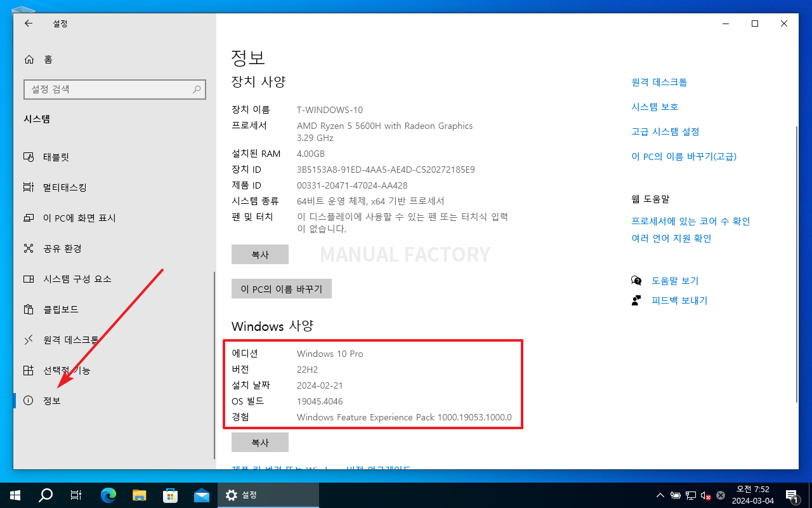812x508 pixels.
Task: Select device name T-WINDOWS-10 text
Action: point(330,110)
